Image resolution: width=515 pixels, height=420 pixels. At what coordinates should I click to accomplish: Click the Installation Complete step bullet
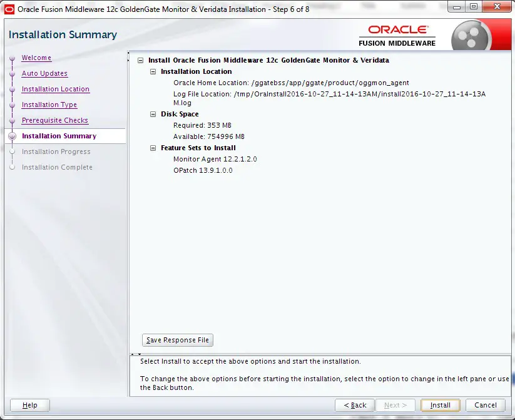click(x=12, y=167)
